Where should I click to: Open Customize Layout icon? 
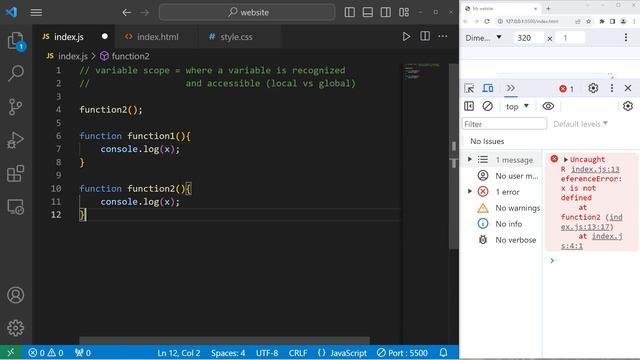[x=404, y=12]
